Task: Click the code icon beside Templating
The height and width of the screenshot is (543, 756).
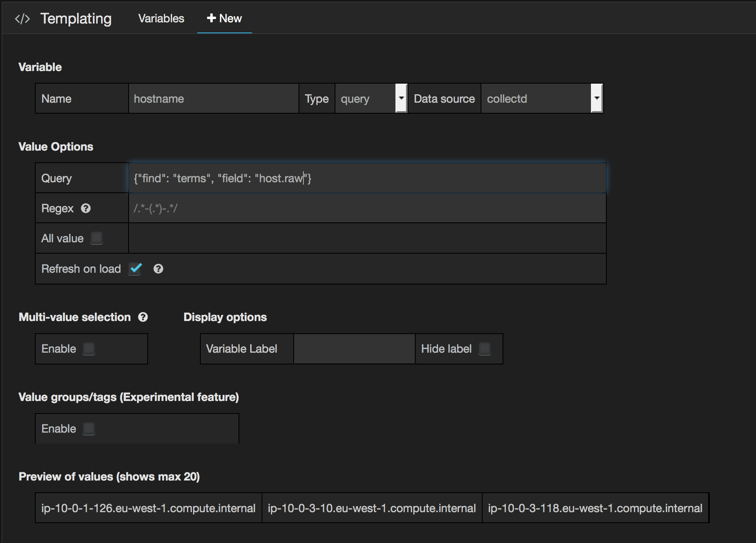Action: coord(21,18)
